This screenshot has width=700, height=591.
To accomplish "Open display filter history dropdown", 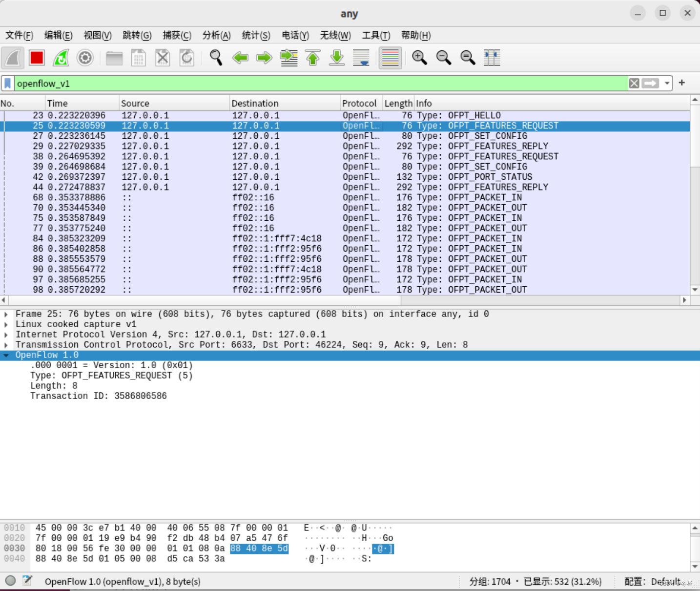I will click(x=667, y=84).
